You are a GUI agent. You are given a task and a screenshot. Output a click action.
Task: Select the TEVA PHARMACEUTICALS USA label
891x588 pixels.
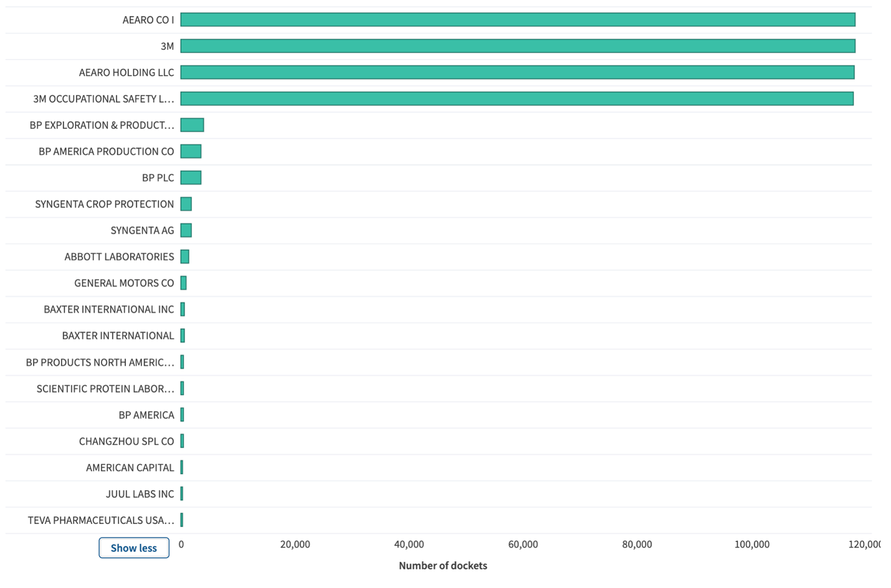(101, 520)
